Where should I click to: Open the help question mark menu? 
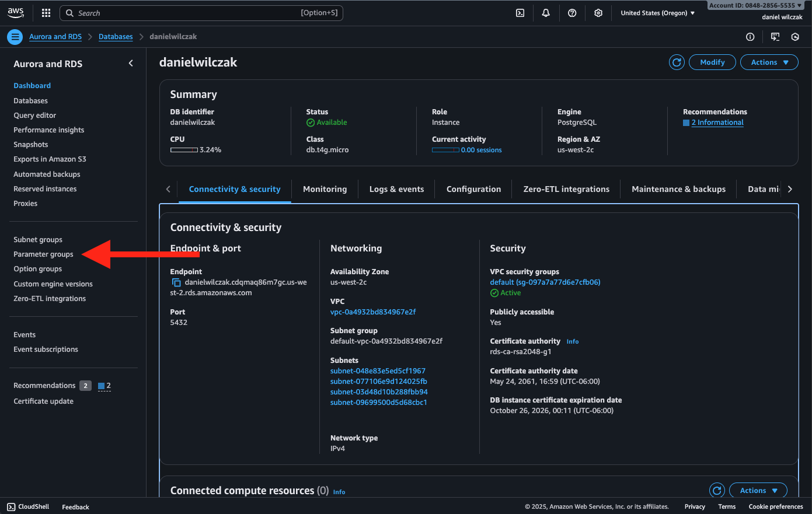pos(572,13)
